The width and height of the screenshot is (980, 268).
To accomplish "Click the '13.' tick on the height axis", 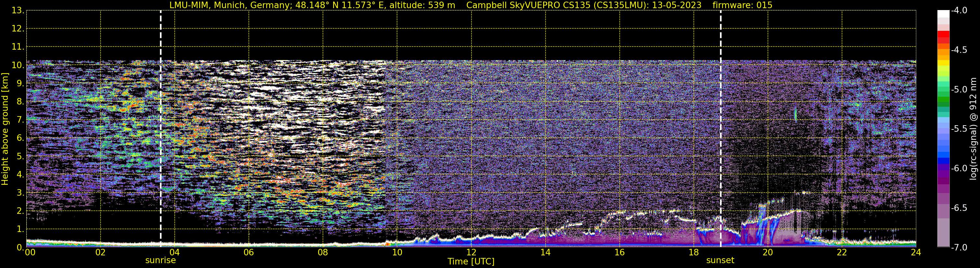I will (x=18, y=11).
